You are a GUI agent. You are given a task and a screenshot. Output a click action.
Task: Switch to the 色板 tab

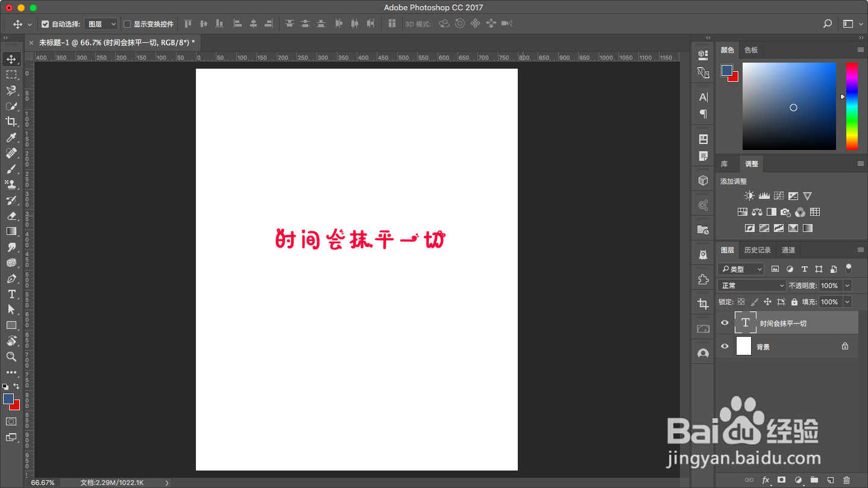click(x=751, y=50)
